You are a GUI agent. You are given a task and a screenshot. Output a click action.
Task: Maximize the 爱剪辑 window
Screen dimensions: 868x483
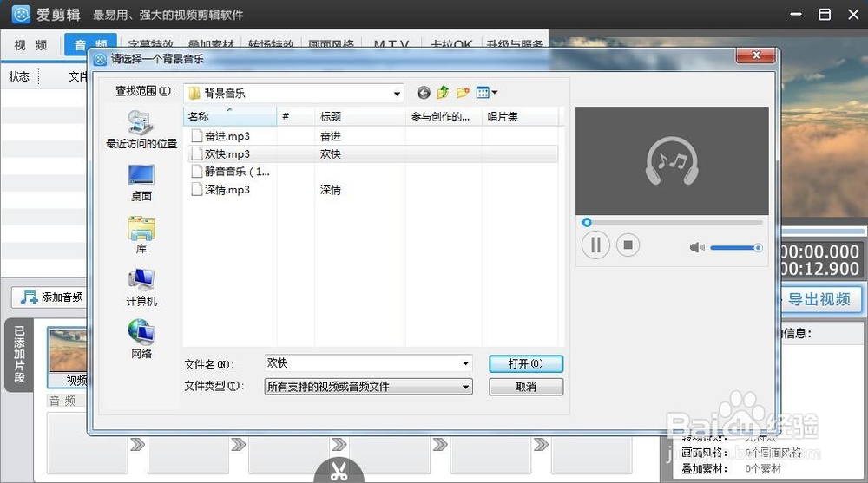(x=825, y=15)
